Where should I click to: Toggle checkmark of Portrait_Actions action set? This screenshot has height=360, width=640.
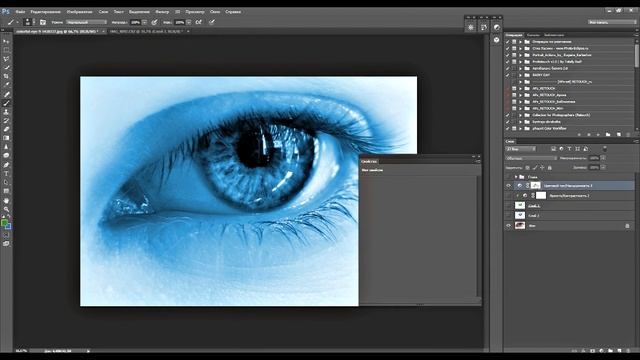(x=508, y=55)
